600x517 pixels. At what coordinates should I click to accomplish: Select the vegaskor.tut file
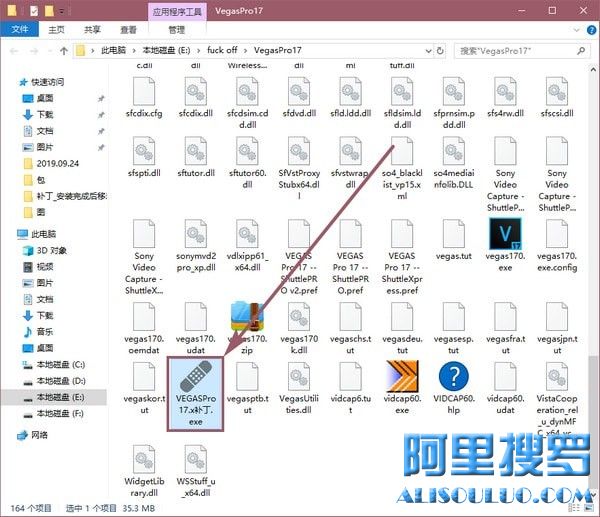click(144, 388)
